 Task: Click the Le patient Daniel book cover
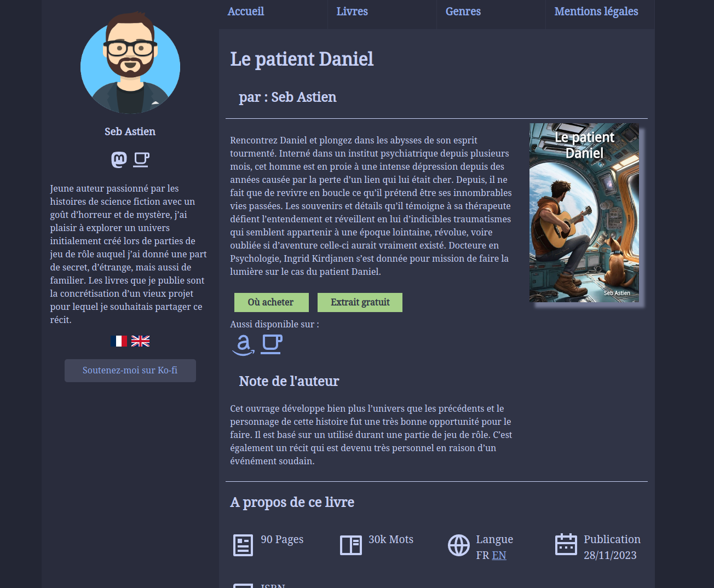584,212
